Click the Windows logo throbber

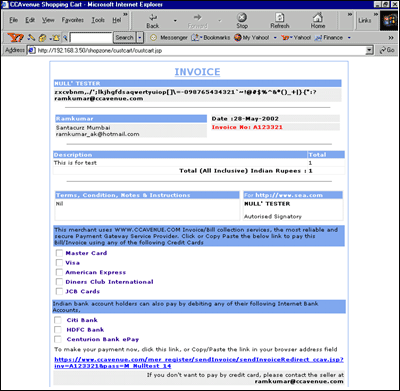388,21
